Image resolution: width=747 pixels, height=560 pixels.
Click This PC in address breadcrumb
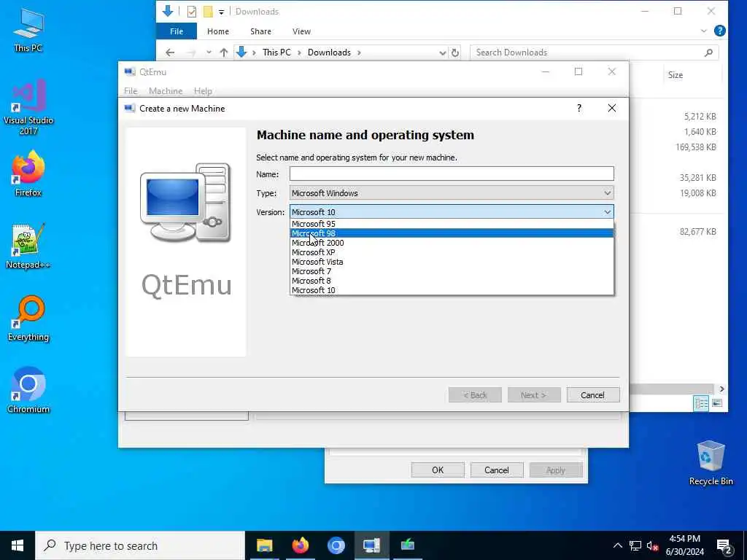pyautogui.click(x=276, y=52)
